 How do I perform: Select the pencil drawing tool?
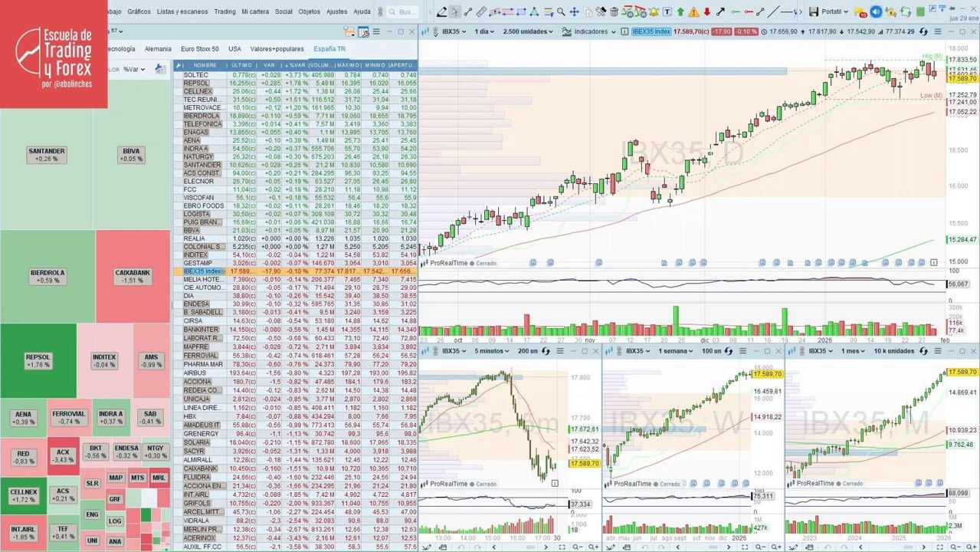[x=442, y=11]
